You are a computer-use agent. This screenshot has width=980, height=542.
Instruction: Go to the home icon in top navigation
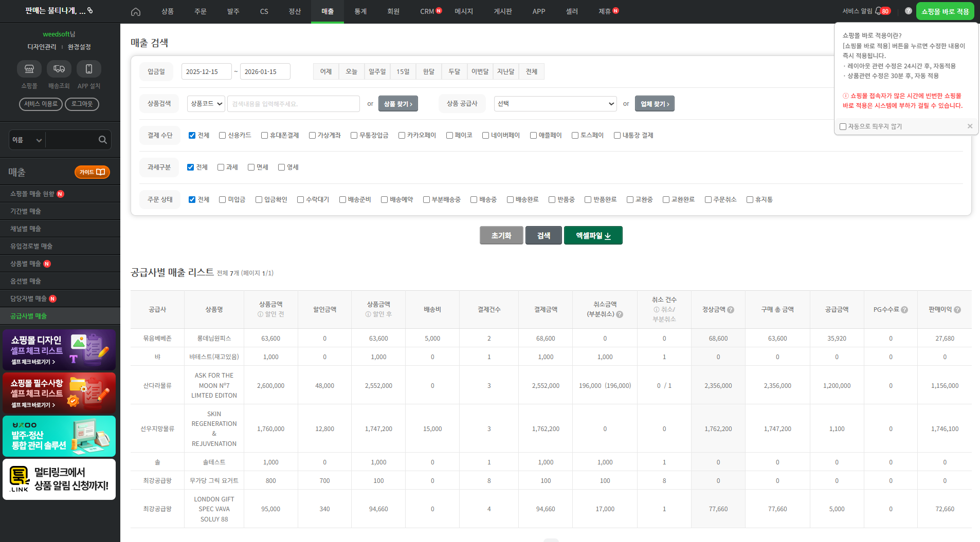pyautogui.click(x=136, y=11)
